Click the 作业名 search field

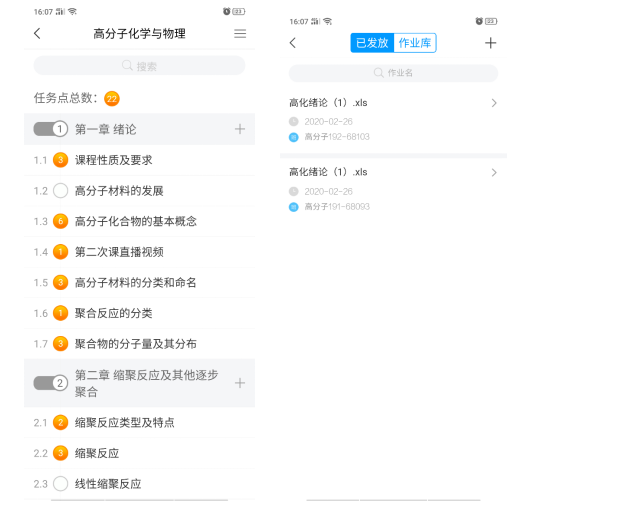393,73
